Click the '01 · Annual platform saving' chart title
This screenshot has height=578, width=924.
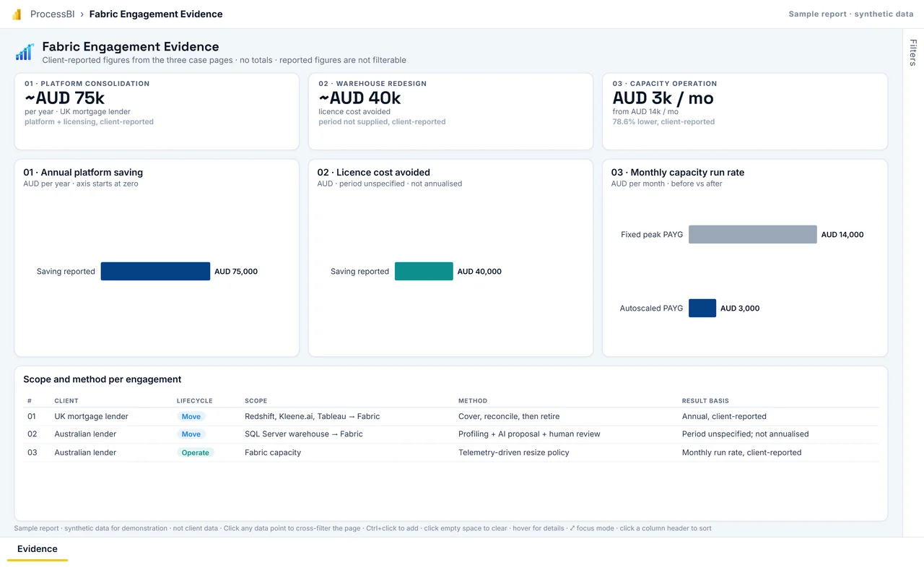click(83, 173)
